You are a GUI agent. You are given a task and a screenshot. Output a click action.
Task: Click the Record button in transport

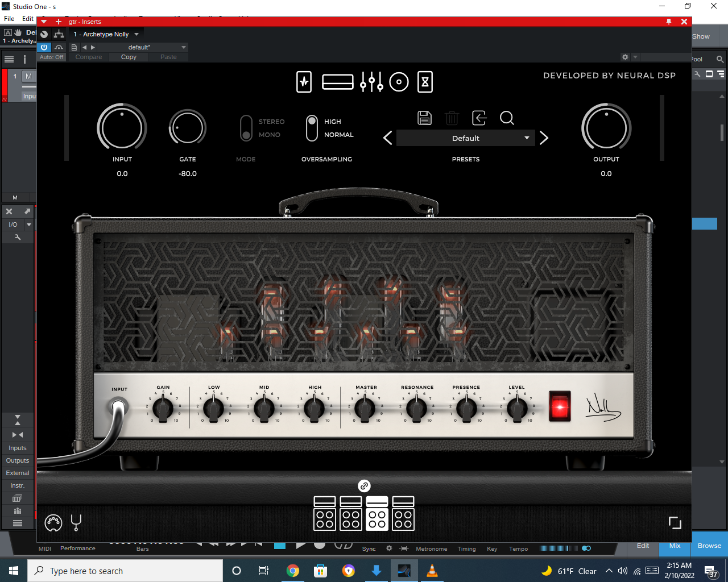click(x=320, y=544)
